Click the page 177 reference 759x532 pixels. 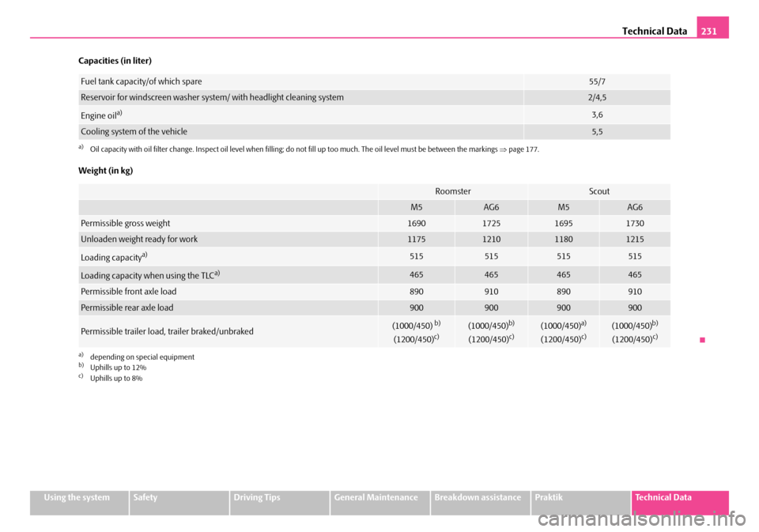pyautogui.click(x=523, y=149)
